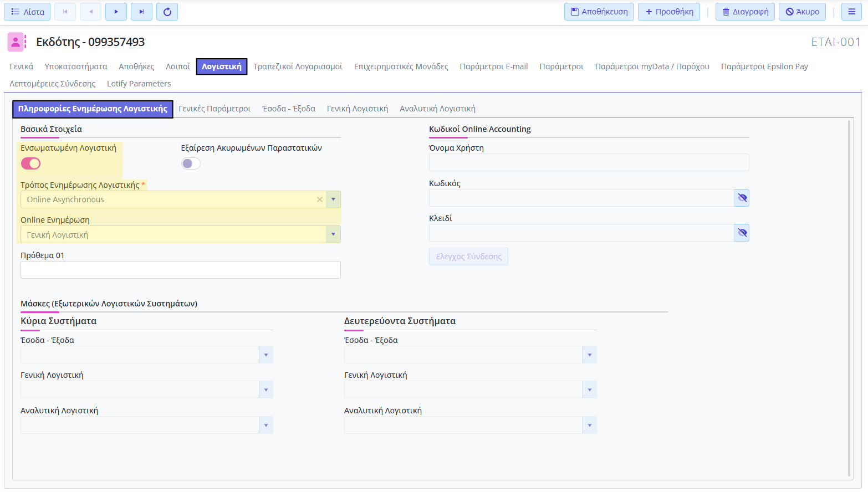
Task: Open the Online Ενημέρωση dropdown
Action: click(333, 234)
